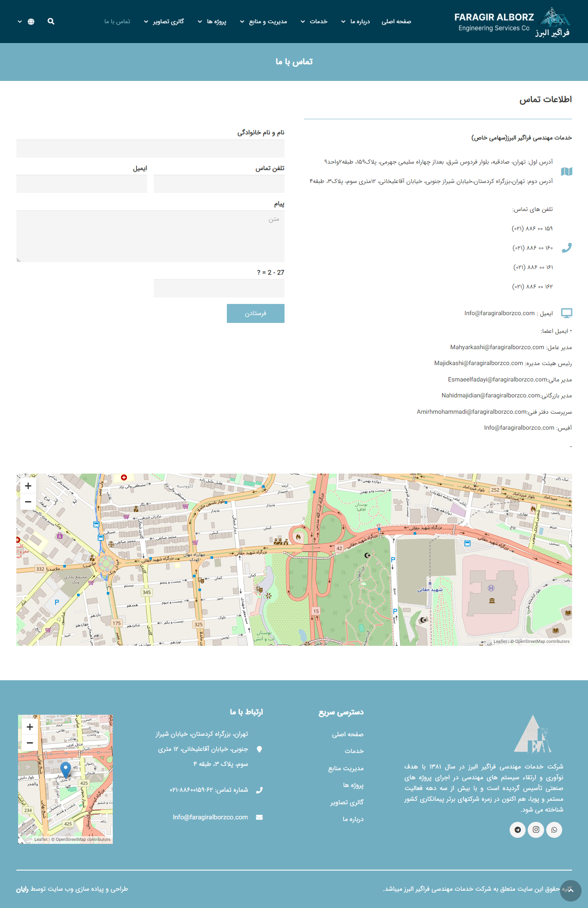
Task: Open the پروژه ها menu item
Action: coord(216,22)
